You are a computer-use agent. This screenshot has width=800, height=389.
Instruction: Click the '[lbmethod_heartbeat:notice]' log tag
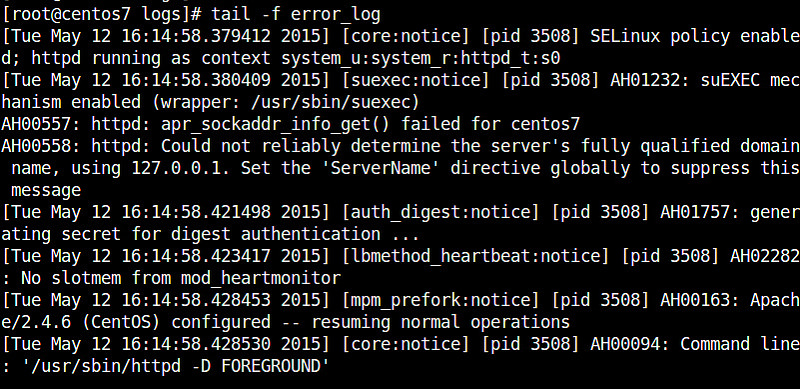tap(475, 256)
